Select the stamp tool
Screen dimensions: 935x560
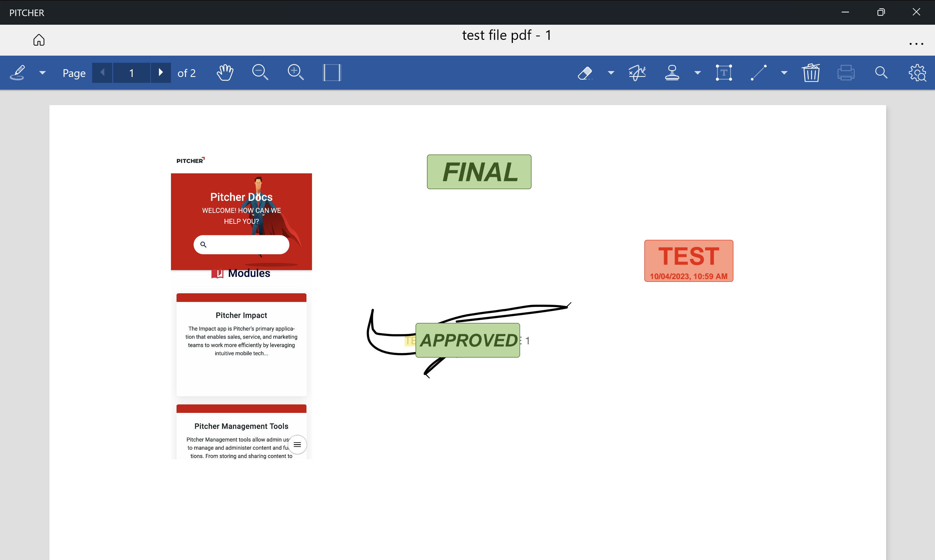(x=672, y=72)
